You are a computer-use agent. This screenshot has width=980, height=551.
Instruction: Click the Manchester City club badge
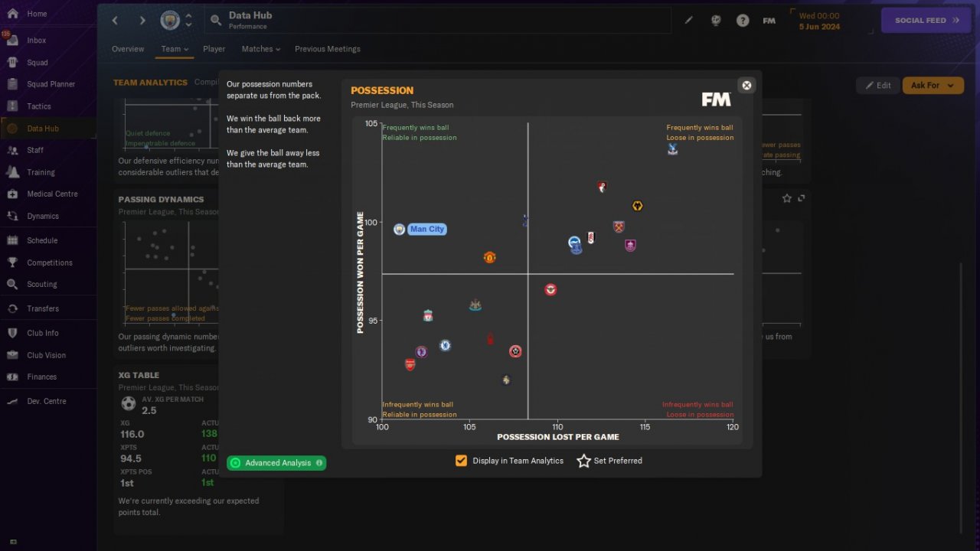pyautogui.click(x=170, y=21)
